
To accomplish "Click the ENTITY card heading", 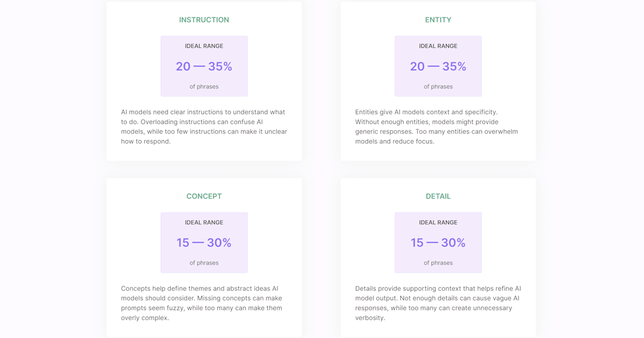I will [438, 20].
